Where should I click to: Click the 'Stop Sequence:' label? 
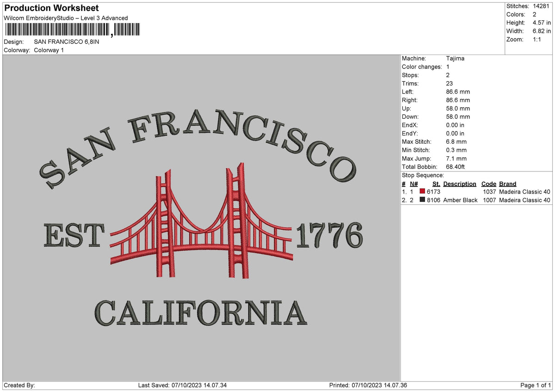[x=423, y=175]
